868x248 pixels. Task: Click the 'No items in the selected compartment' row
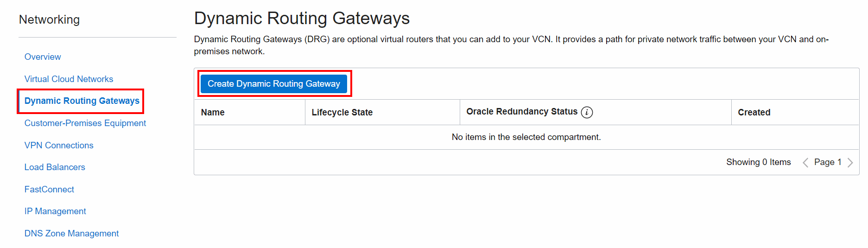pyautogui.click(x=526, y=137)
